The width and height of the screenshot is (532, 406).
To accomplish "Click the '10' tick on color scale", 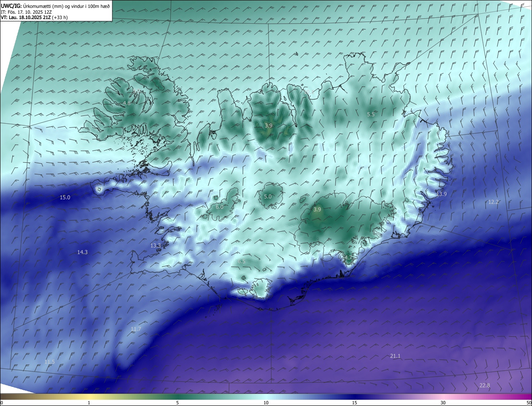I will click(266, 403).
